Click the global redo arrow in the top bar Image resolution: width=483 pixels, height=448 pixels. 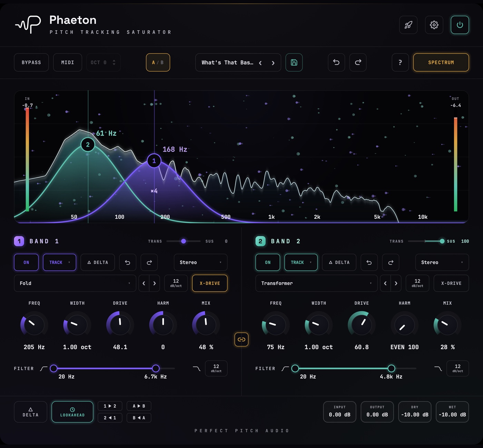point(358,62)
